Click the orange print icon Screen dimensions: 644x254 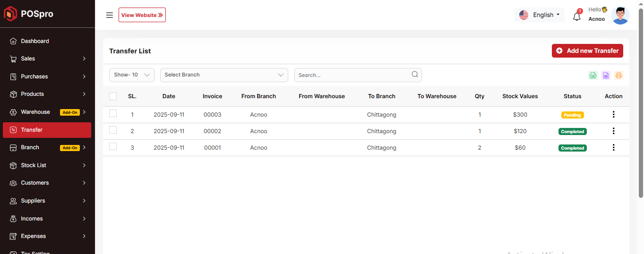click(x=618, y=75)
